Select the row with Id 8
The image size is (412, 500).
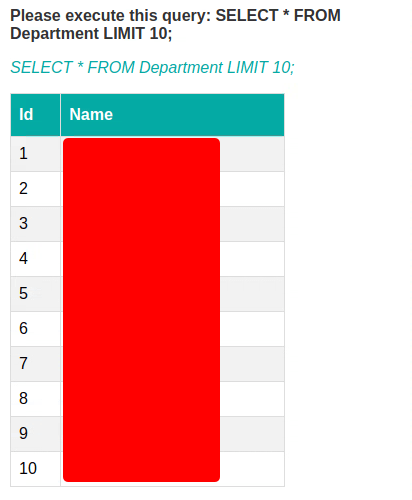pos(147,399)
